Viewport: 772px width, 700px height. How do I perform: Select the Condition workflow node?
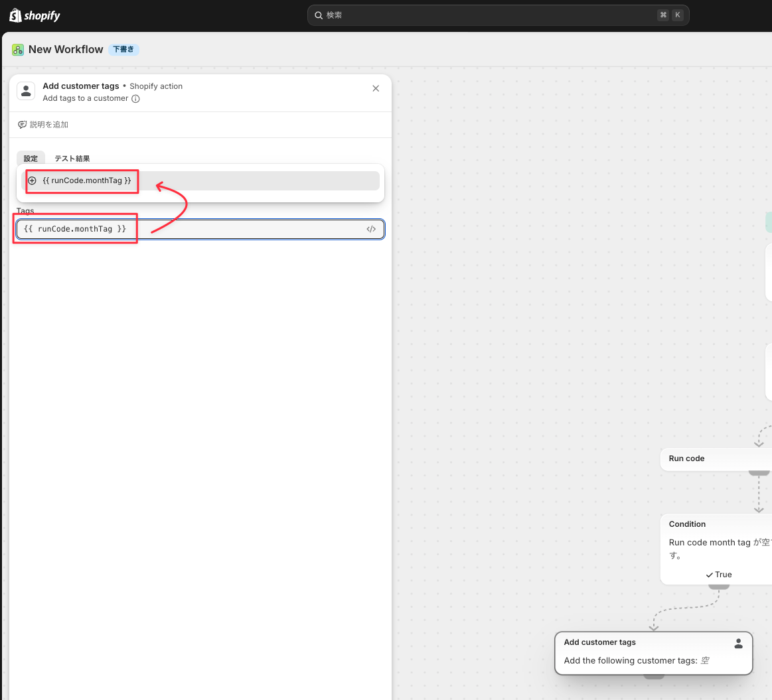coord(716,549)
